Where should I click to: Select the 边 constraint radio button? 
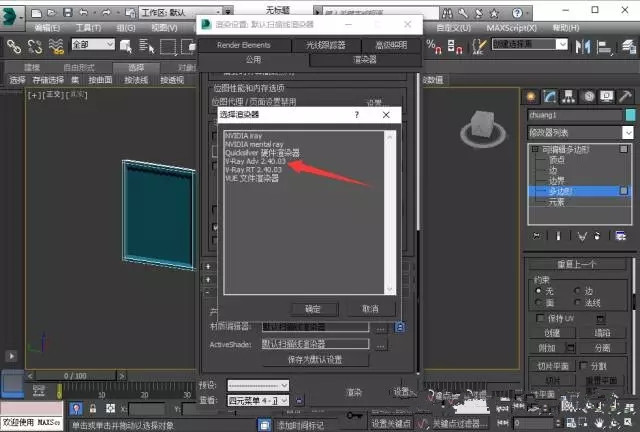[577, 291]
